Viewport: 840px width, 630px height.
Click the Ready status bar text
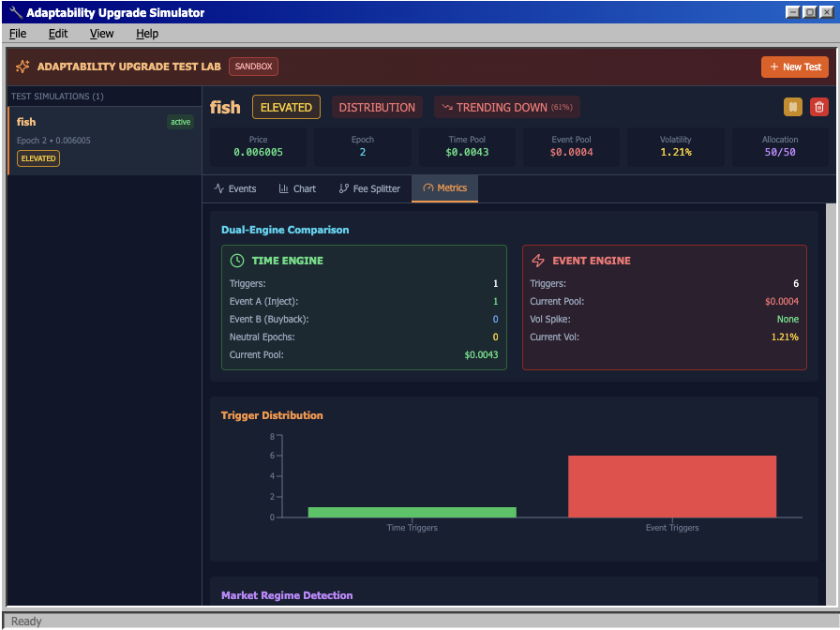click(x=26, y=622)
